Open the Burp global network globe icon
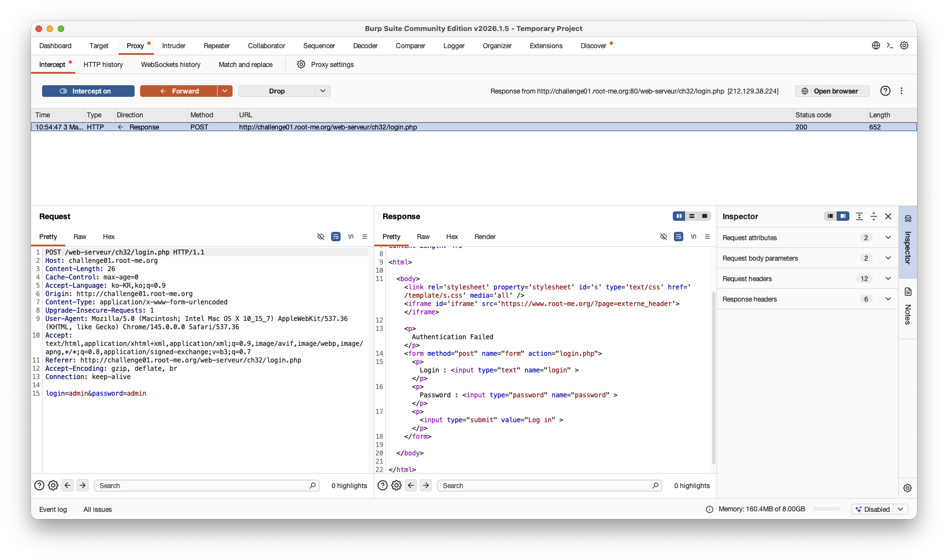Image resolution: width=948 pixels, height=560 pixels. (x=876, y=45)
